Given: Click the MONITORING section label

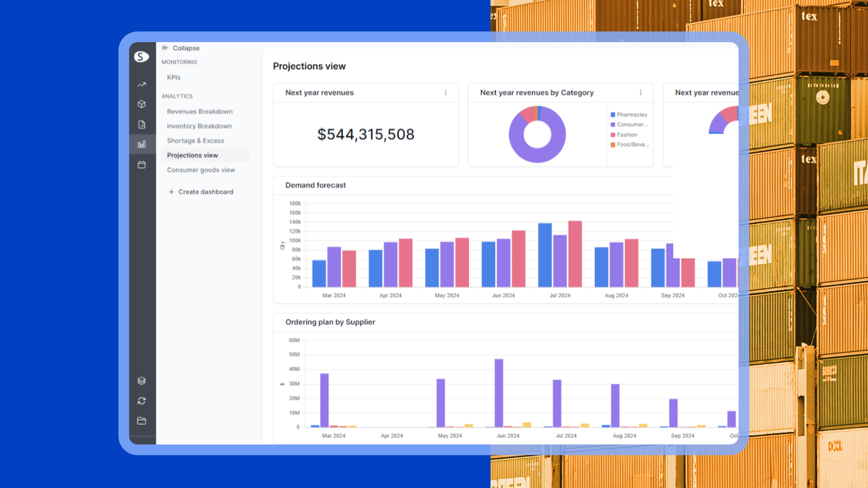Looking at the screenshot, I should [x=179, y=62].
